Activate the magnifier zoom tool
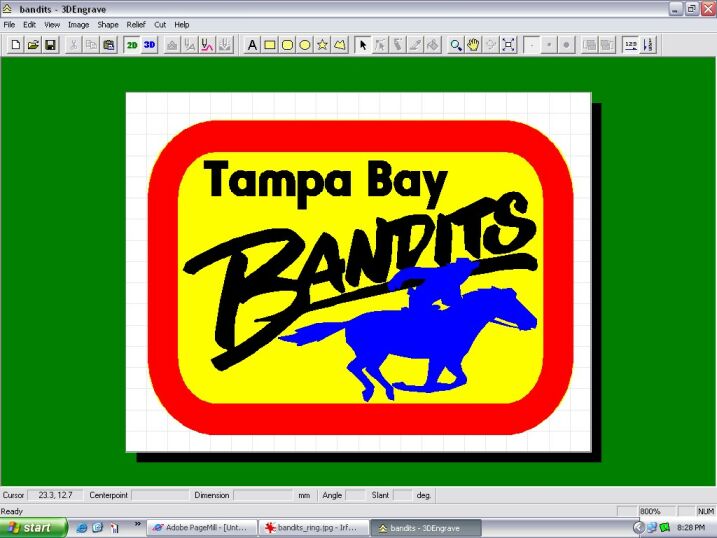717x538 pixels. (456, 45)
